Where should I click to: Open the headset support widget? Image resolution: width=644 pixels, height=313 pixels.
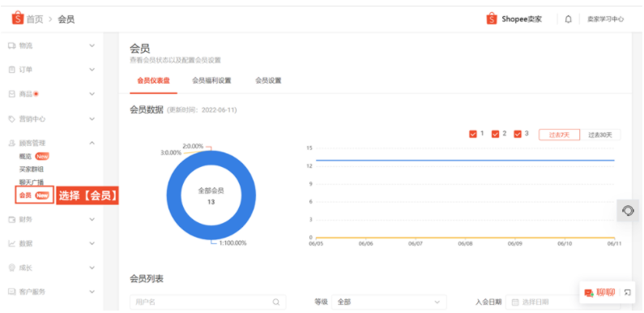click(x=628, y=211)
